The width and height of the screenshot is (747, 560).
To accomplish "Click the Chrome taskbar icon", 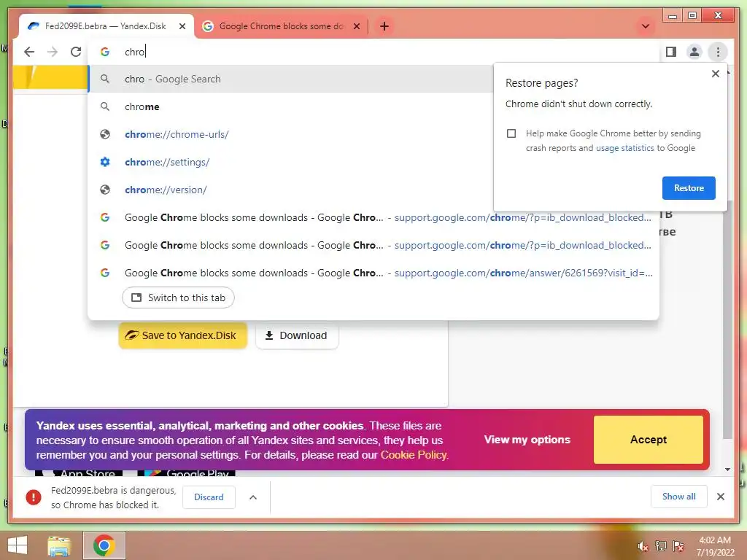I will coord(104,545).
